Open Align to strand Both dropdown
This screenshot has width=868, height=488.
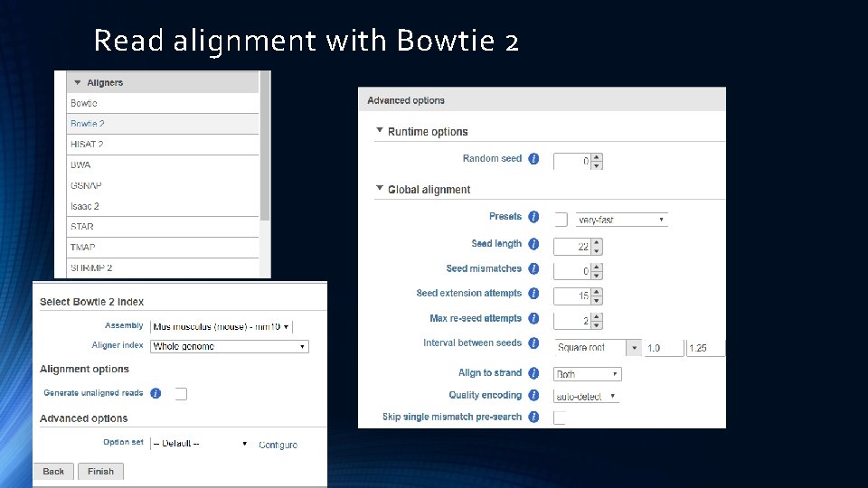tap(588, 374)
